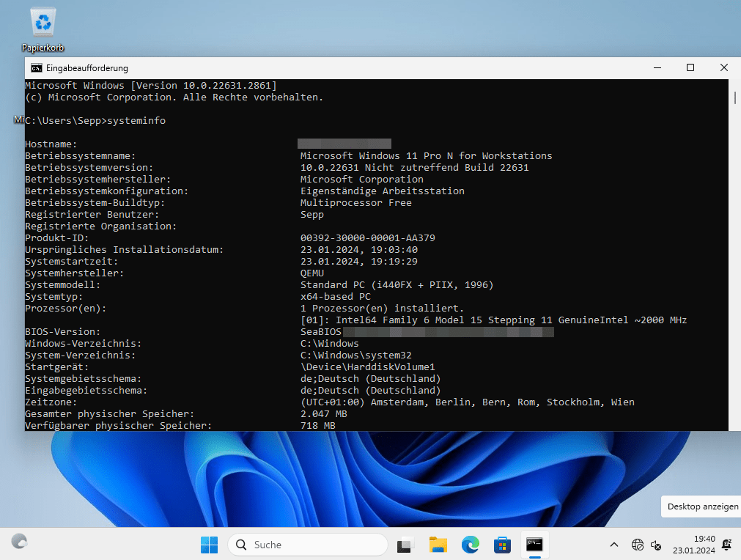
Task: Click "Eigenständige Arbeitsstation" value
Action: point(383,191)
